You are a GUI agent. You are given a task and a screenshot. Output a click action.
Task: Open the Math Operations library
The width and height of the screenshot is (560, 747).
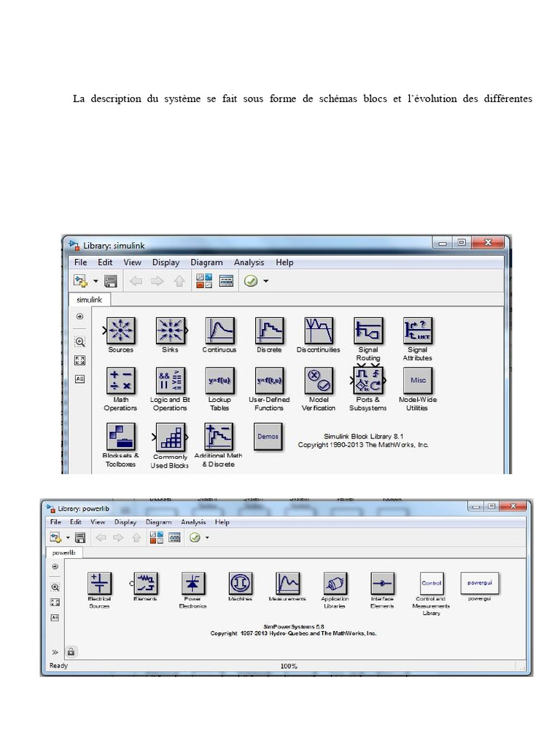coord(121,381)
